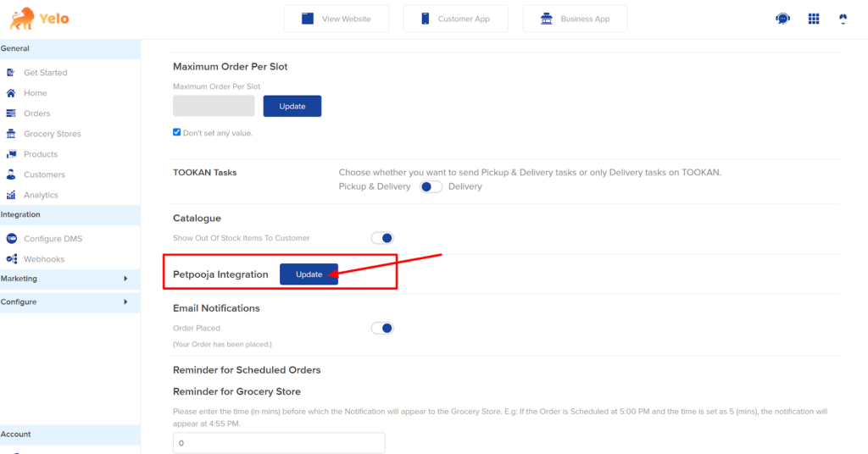
Task: Click the Marketing section label
Action: 19,279
